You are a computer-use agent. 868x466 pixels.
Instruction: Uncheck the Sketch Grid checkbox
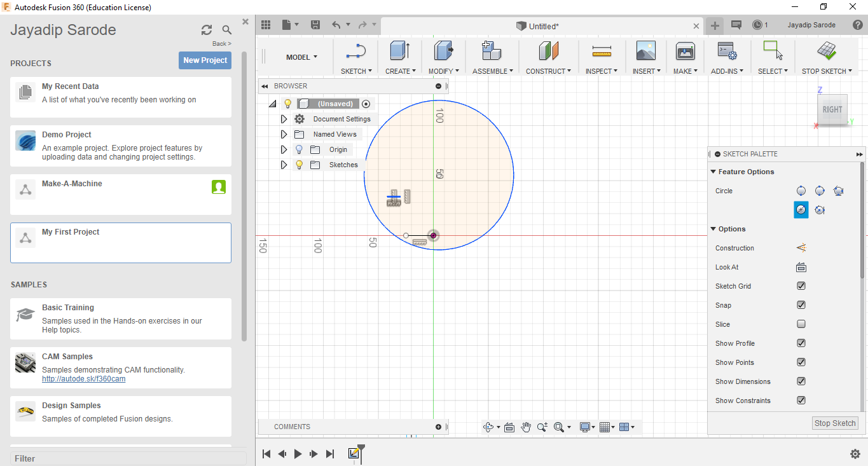[801, 286]
